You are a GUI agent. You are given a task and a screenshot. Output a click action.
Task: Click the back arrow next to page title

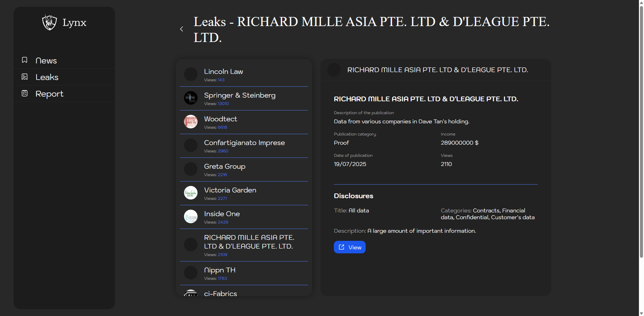(182, 29)
